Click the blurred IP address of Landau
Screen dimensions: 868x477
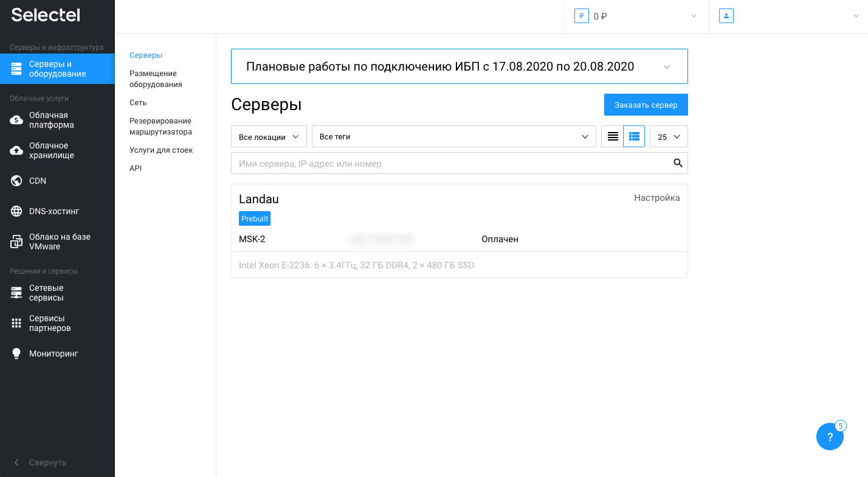coord(382,239)
